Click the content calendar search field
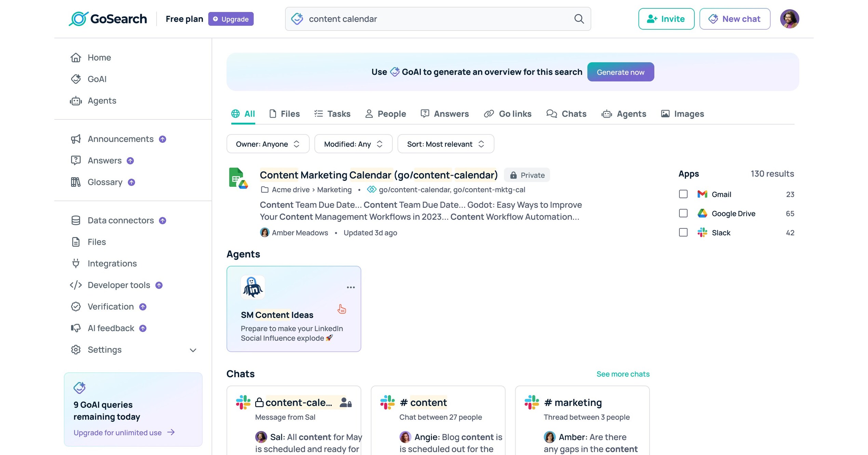 tap(438, 19)
